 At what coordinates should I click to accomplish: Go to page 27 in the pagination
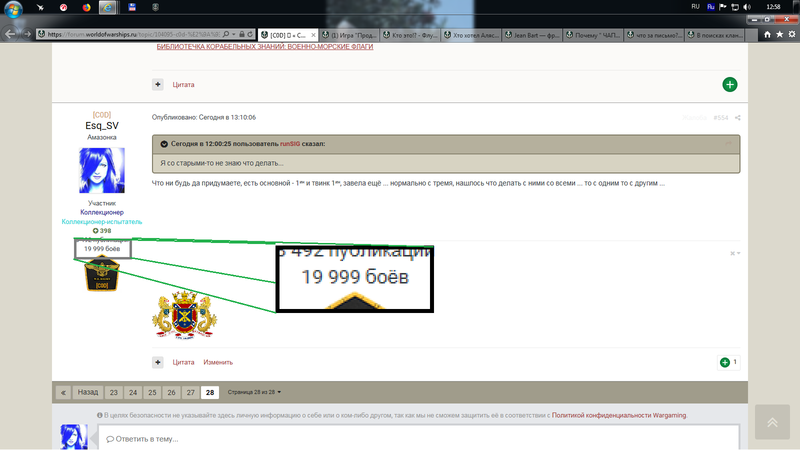coord(190,393)
